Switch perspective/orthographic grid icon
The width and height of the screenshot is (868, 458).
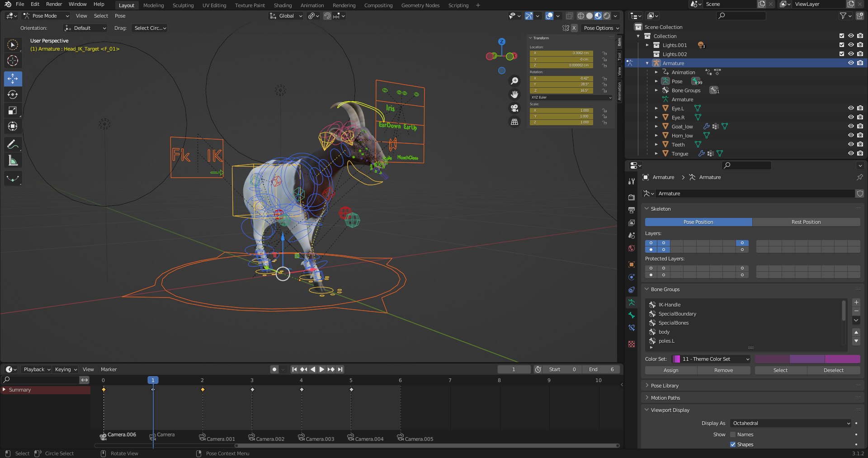click(514, 122)
